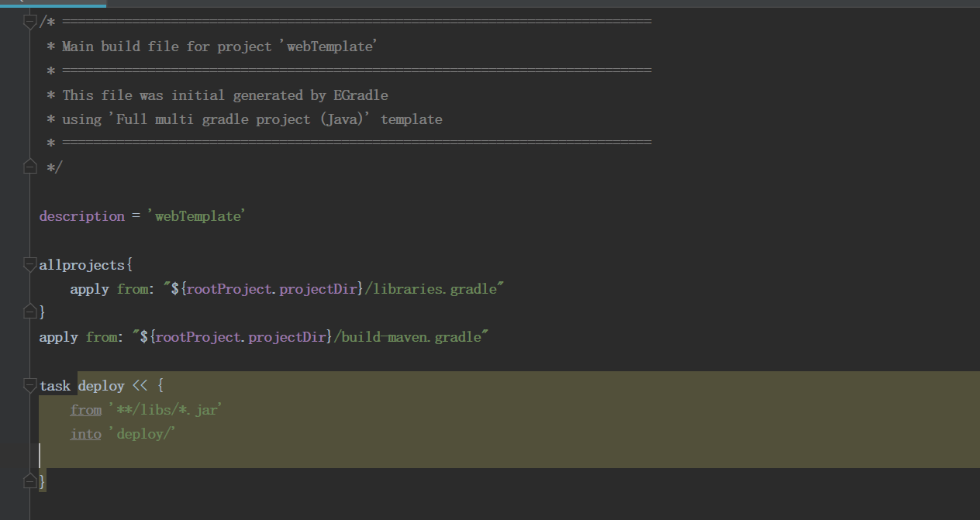This screenshot has height=520, width=980.
Task: Click the fold end marker at allprojects closing brace
Action: coord(30,312)
